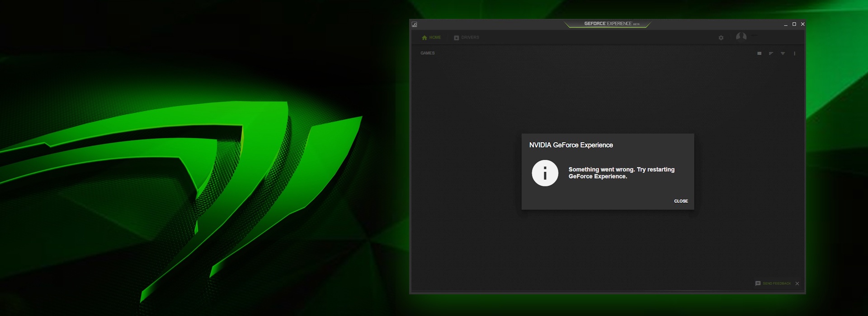The width and height of the screenshot is (868, 316).
Task: Click the info icon in the dialog
Action: click(545, 173)
